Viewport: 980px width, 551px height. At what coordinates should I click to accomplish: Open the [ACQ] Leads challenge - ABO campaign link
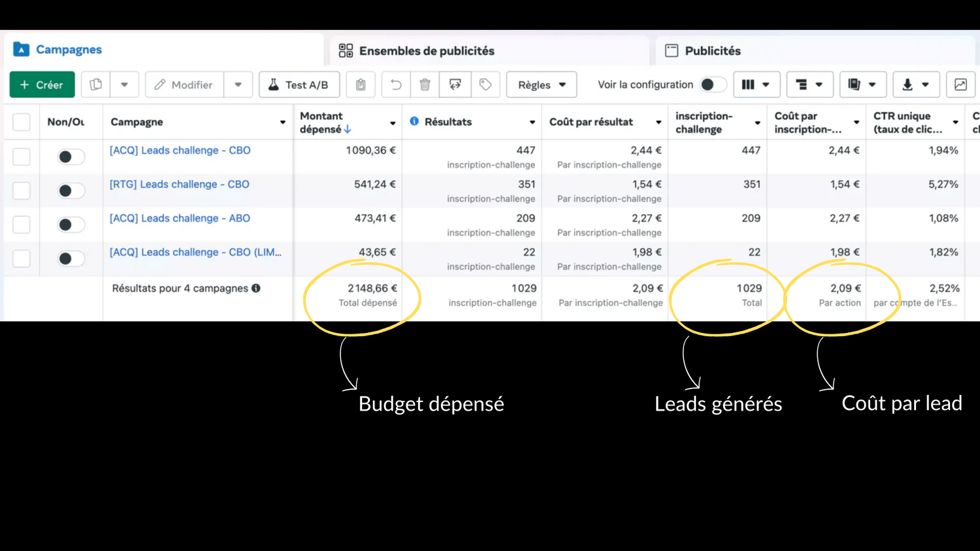[x=180, y=218]
